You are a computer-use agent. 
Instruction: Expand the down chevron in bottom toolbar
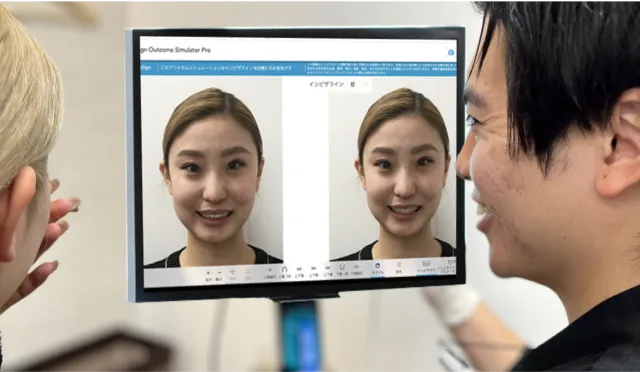270,272
